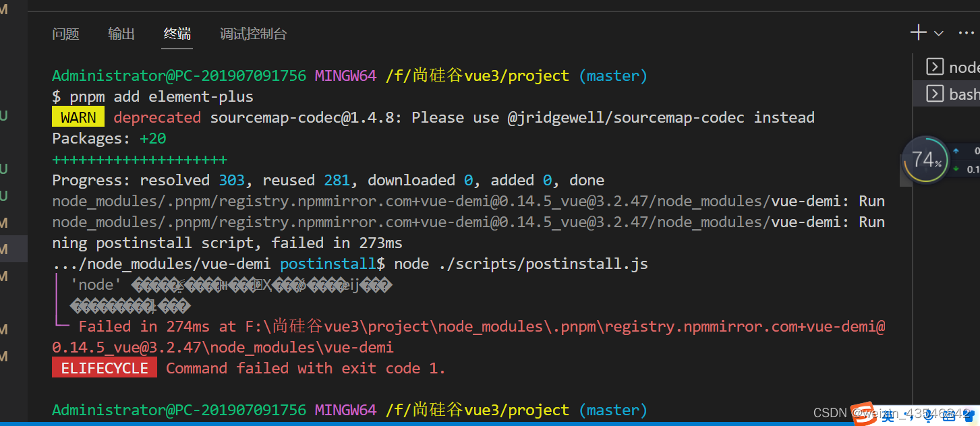
Task: Switch to the 调试控制台 tab
Action: [x=254, y=34]
